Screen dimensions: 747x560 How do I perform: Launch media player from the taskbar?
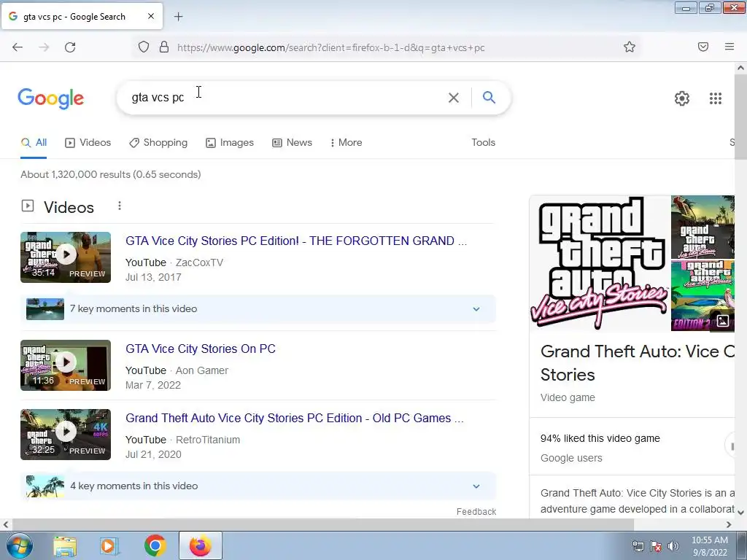tap(109, 546)
